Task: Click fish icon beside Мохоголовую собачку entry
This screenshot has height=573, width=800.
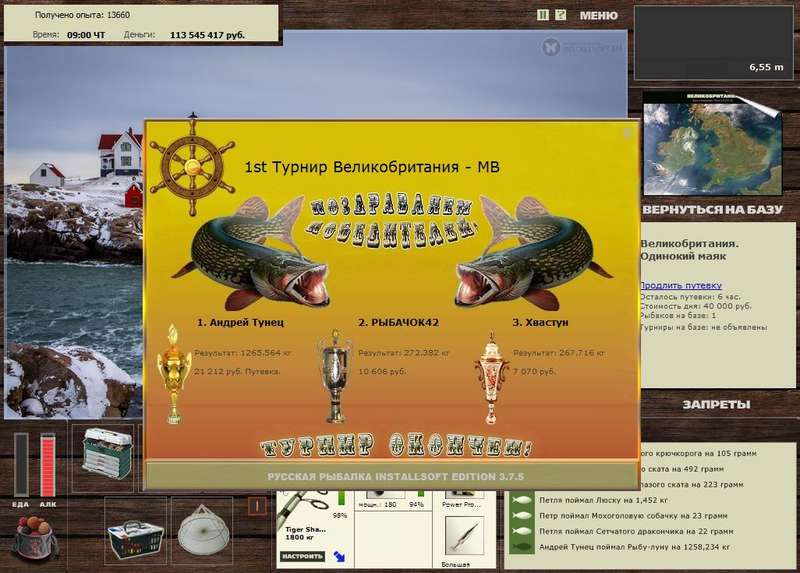Action: (521, 516)
